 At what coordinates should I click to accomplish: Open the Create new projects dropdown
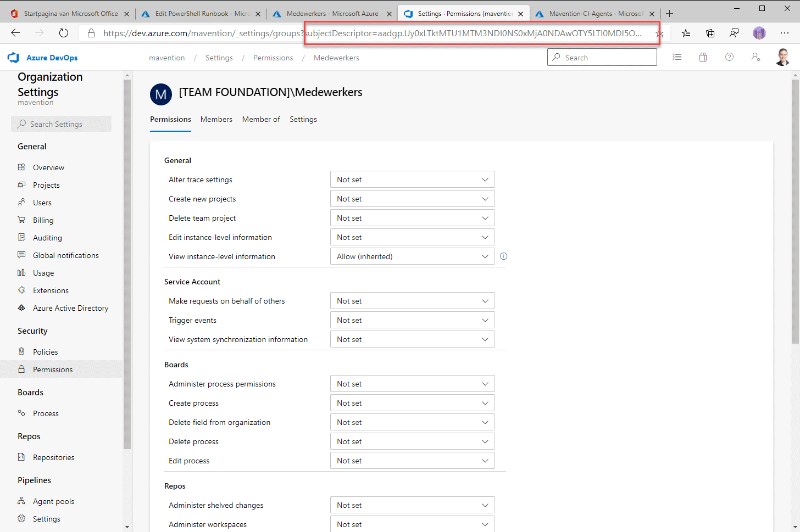pyautogui.click(x=412, y=199)
